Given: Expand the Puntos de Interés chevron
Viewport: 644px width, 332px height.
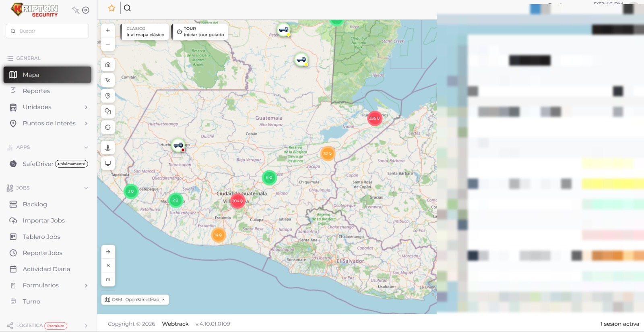Looking at the screenshot, I should click(86, 123).
